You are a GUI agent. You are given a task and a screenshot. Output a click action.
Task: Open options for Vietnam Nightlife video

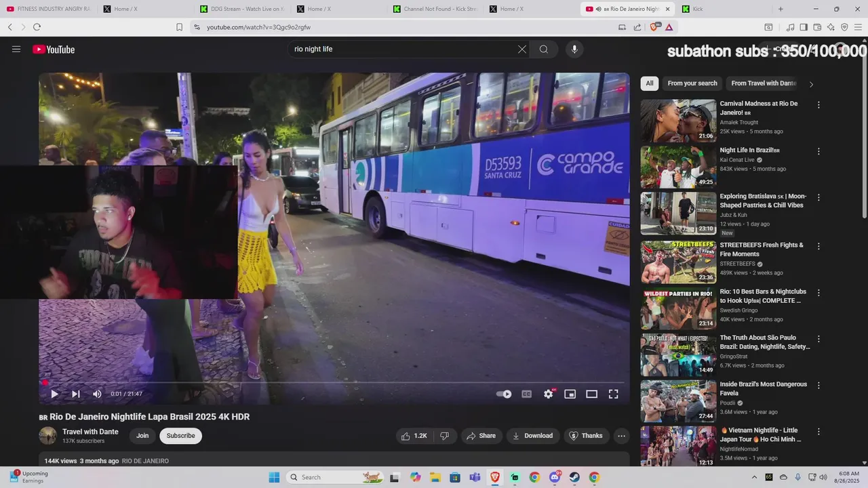pos(818,431)
